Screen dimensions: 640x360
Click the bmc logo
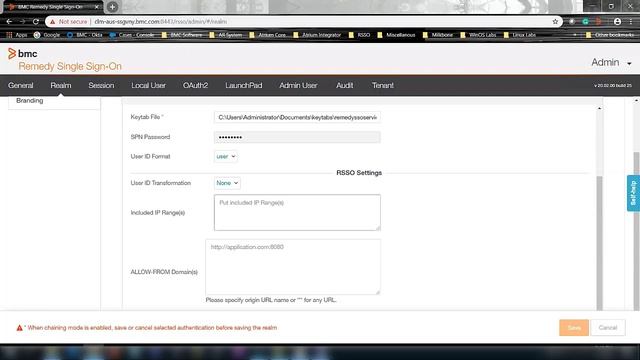point(22,53)
